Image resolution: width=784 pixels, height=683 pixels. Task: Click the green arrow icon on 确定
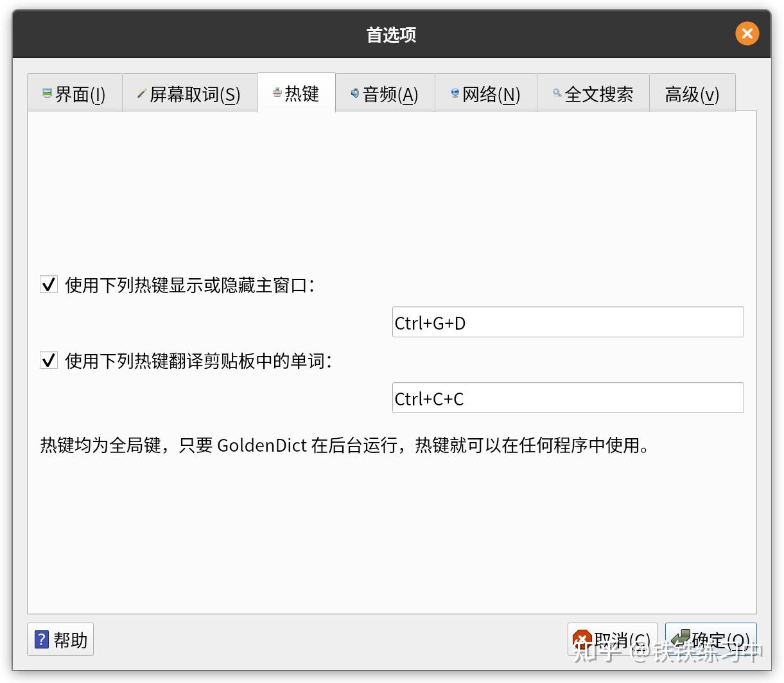[680, 637]
